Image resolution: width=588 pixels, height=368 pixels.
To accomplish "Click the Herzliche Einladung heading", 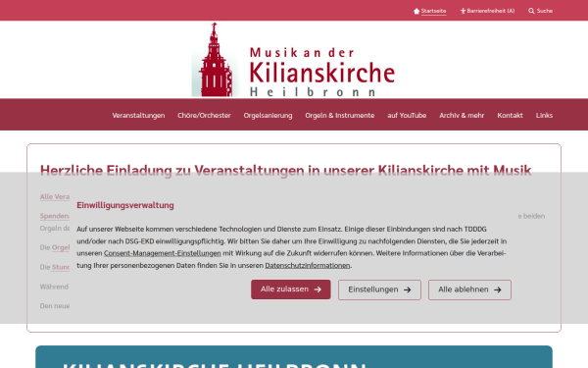I will [x=286, y=171].
